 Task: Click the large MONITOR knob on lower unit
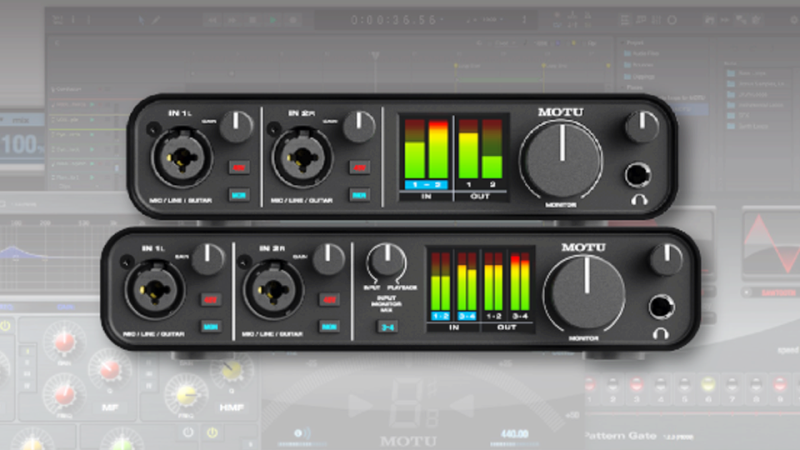(x=585, y=293)
